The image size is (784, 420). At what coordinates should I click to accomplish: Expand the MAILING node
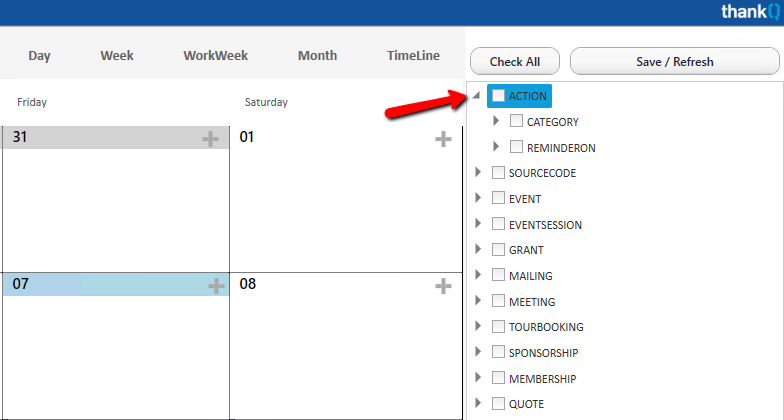point(478,275)
